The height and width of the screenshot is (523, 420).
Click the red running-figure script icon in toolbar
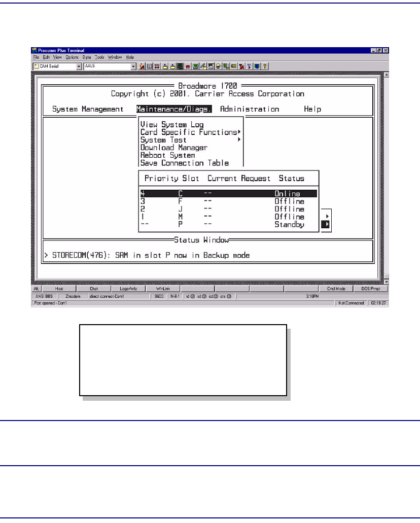142,66
